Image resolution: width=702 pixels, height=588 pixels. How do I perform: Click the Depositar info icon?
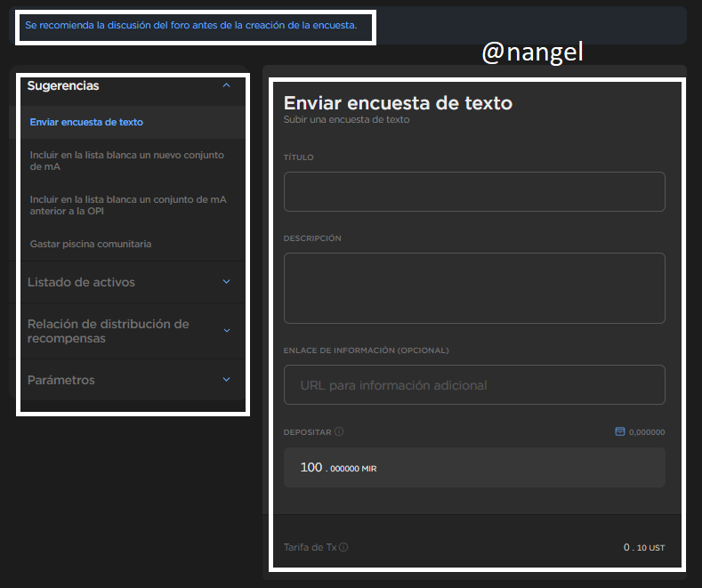339,431
